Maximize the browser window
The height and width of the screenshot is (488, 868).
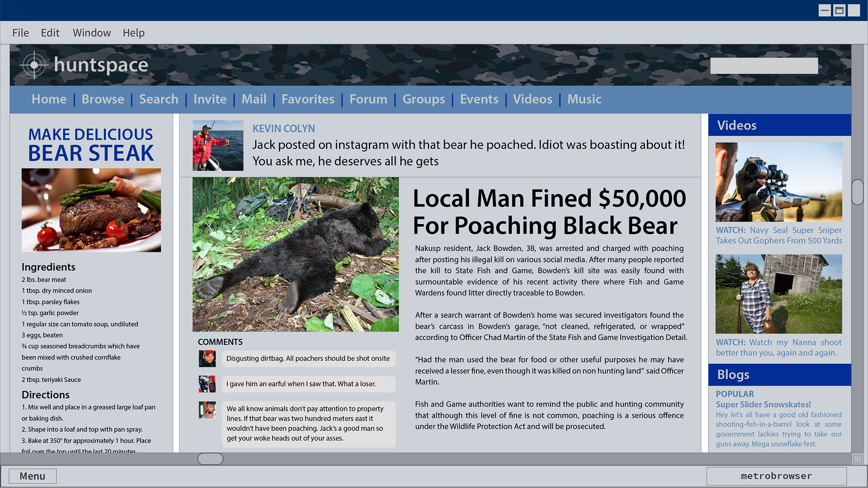click(839, 10)
